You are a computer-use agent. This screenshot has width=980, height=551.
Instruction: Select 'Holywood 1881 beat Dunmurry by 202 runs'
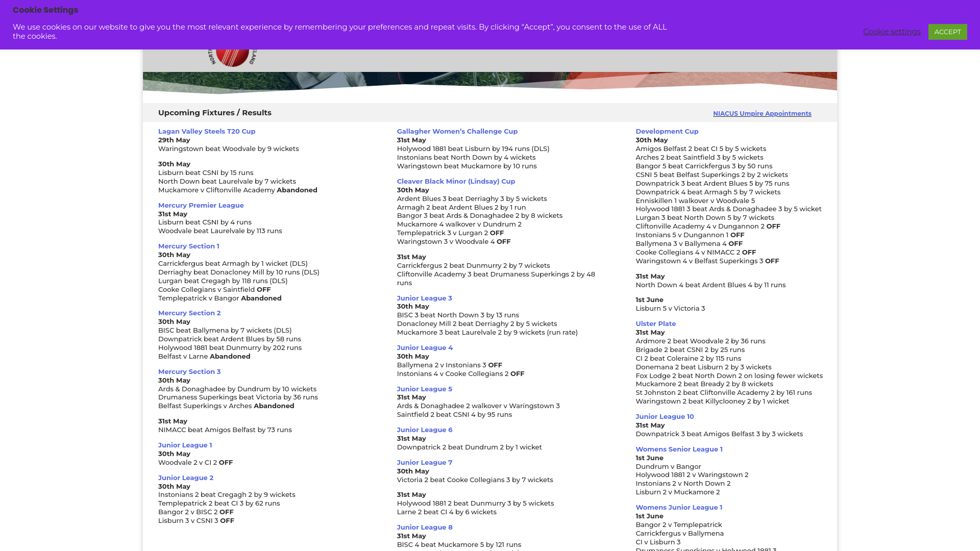230,348
